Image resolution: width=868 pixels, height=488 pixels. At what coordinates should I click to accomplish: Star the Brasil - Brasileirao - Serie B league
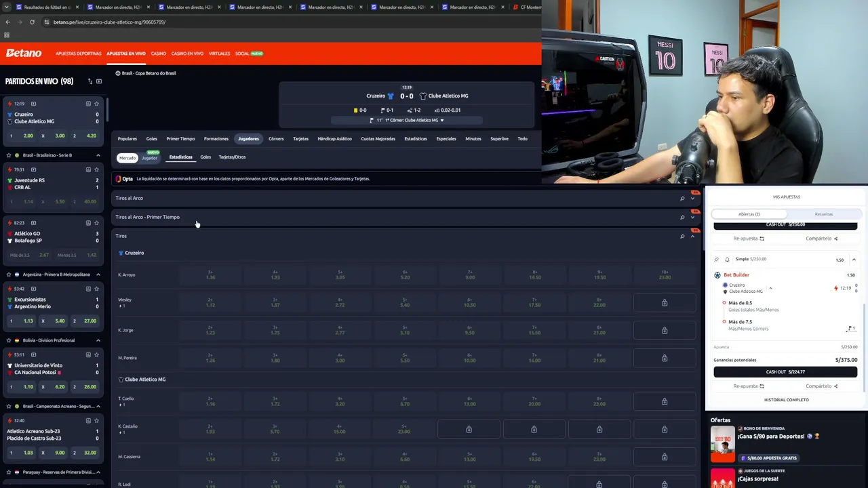(8, 155)
